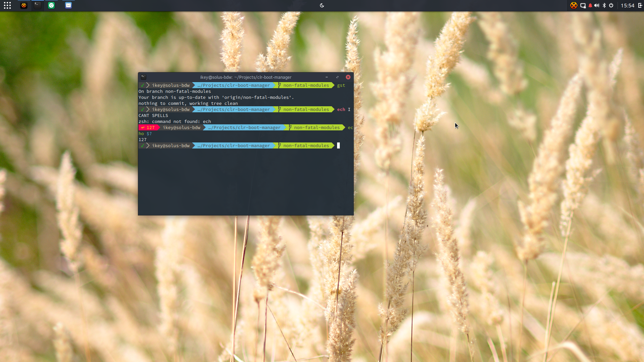Open the HexChat tray icon
The width and height of the screenshot is (644, 362).
click(x=574, y=5)
